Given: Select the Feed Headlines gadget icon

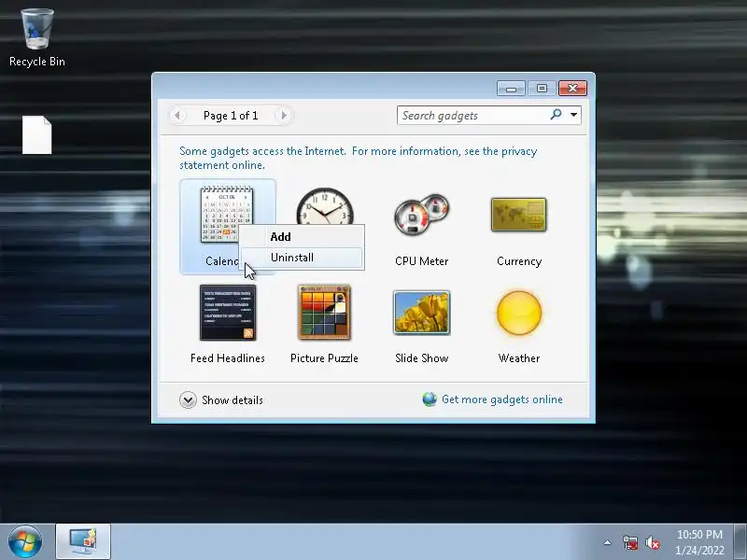Looking at the screenshot, I should (228, 313).
